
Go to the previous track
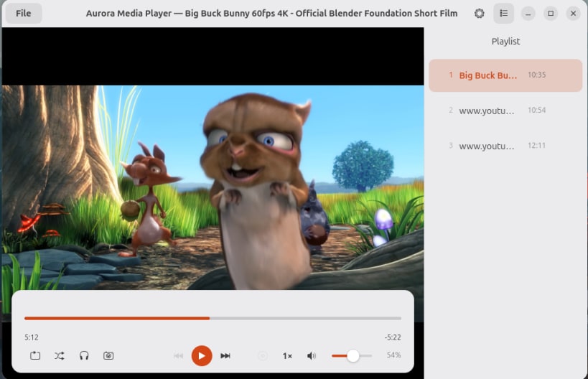[178, 355]
